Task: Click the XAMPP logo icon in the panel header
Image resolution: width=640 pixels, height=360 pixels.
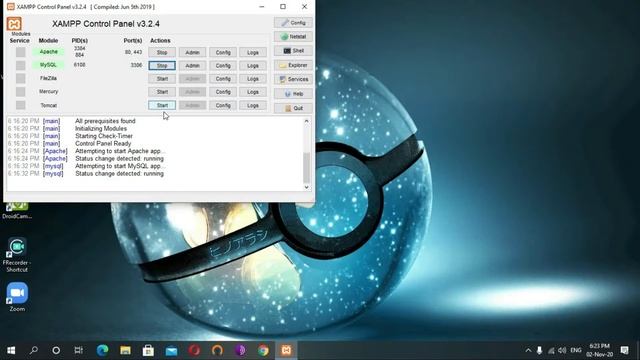Action: pos(14,24)
